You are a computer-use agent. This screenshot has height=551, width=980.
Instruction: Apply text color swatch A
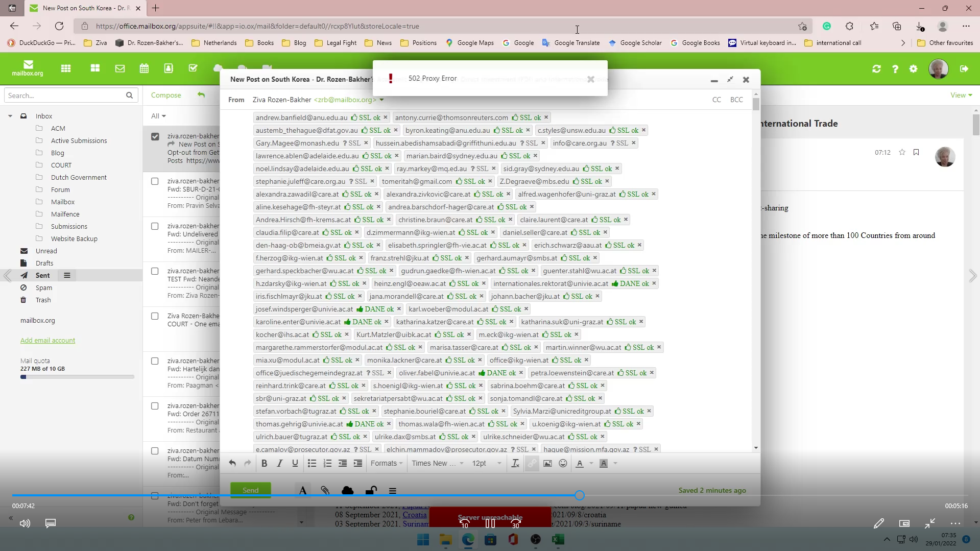click(x=580, y=463)
